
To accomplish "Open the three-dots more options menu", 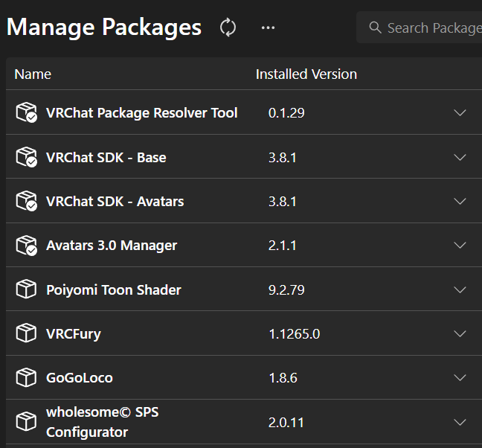I will (268, 28).
